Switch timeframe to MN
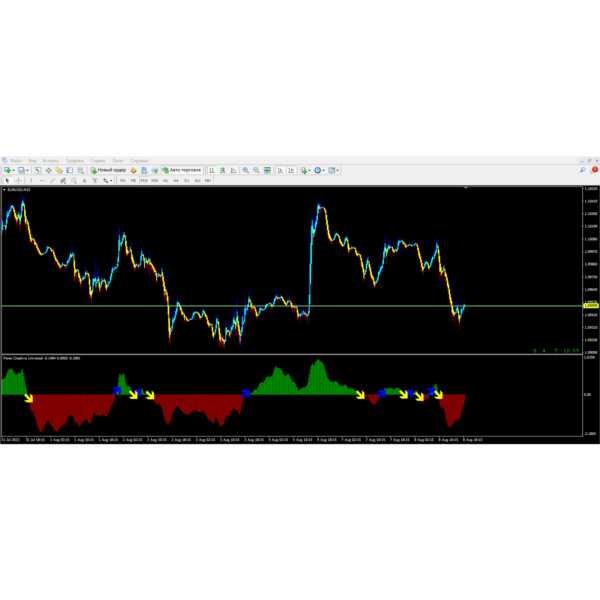Screen dimensions: 600x600 (x=208, y=181)
